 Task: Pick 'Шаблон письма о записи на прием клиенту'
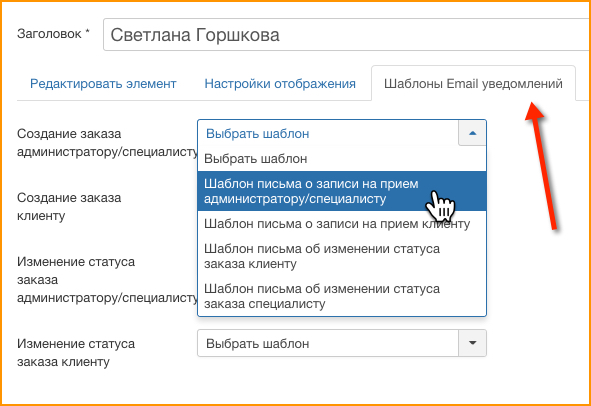point(342,224)
